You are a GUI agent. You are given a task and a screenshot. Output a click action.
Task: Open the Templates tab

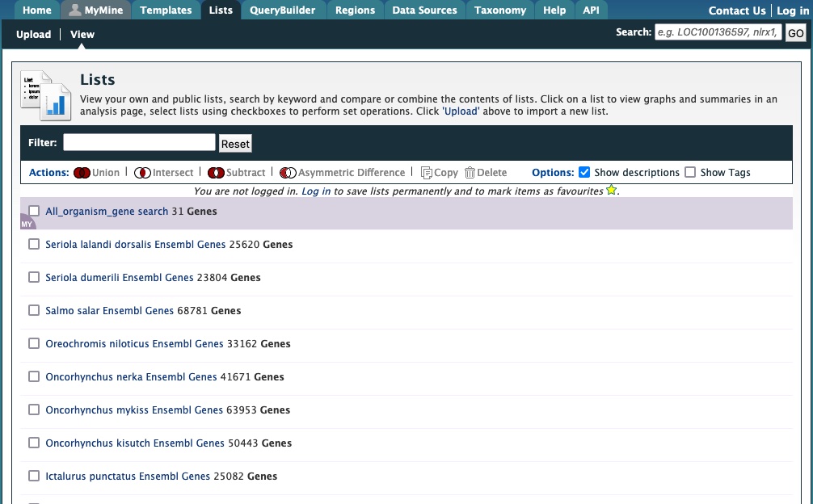tap(166, 10)
